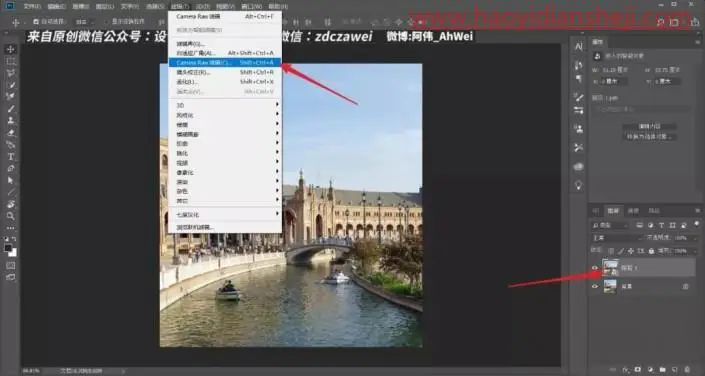Viewport: 705px width, 376px height.
Task: Select the Clone Stamp tool
Action: point(11,121)
